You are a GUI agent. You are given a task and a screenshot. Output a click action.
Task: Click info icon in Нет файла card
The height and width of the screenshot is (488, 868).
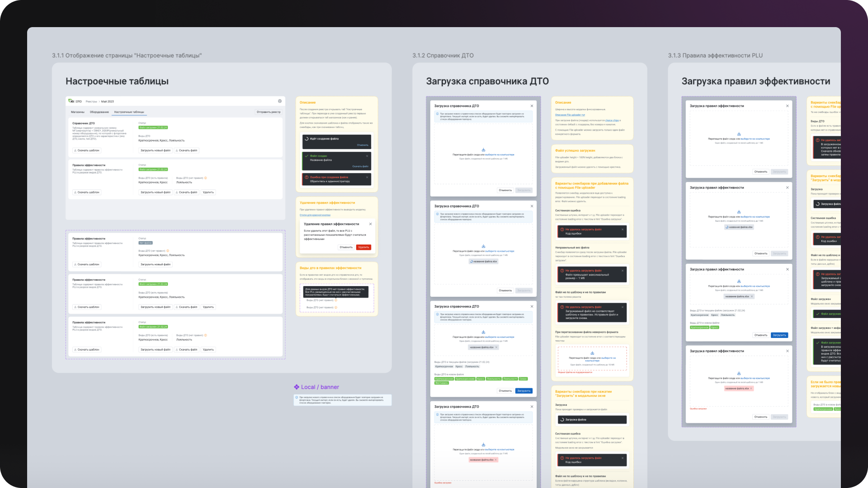click(x=168, y=251)
